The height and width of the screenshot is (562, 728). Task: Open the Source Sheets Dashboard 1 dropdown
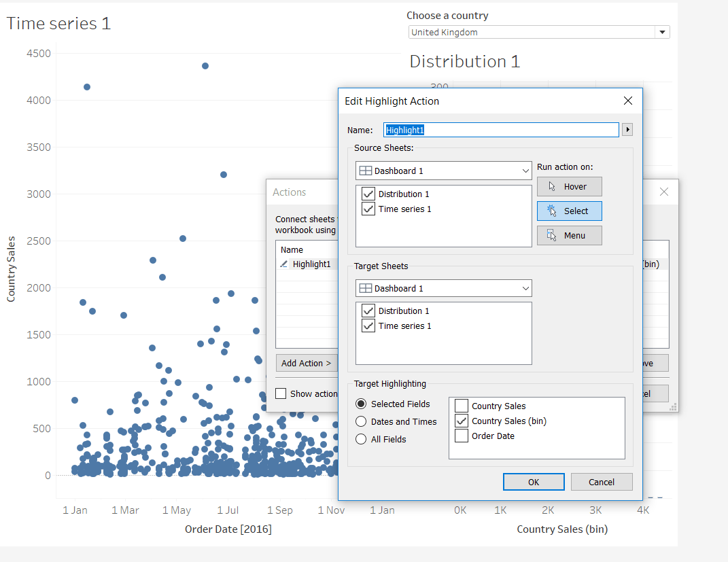(x=443, y=171)
